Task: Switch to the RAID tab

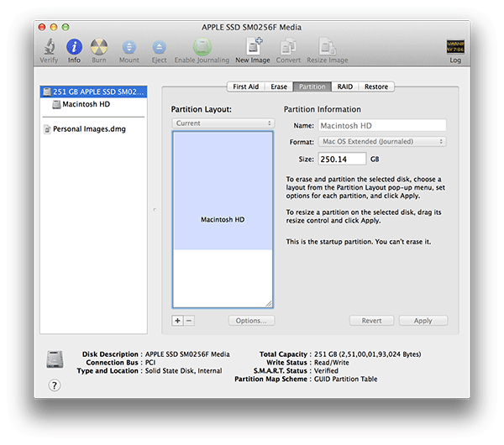Action: 344,86
